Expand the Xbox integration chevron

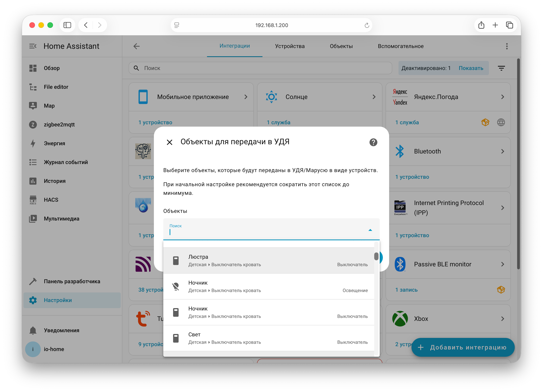503,318
